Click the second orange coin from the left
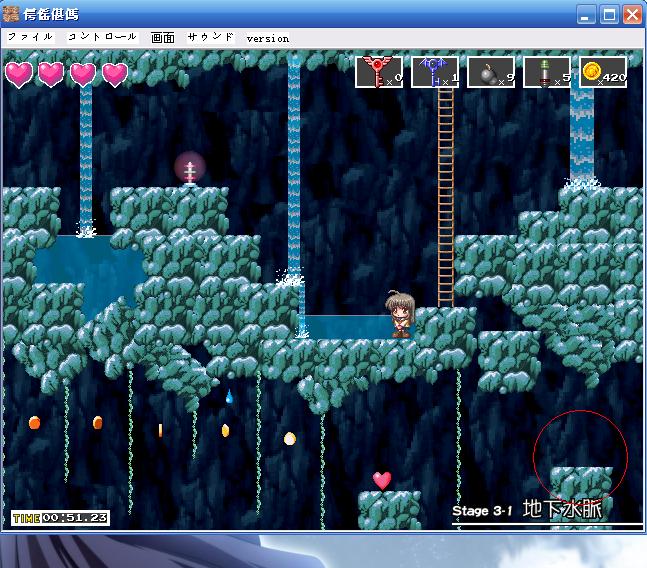The width and height of the screenshot is (647, 568). [98, 422]
